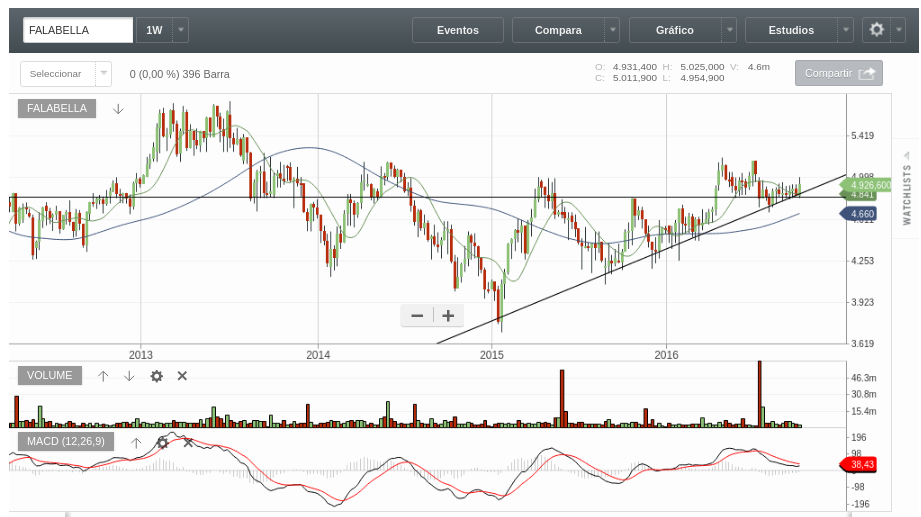This screenshot has width=921, height=517.
Task: Click the 38,43 MACD value tag
Action: 859,465
